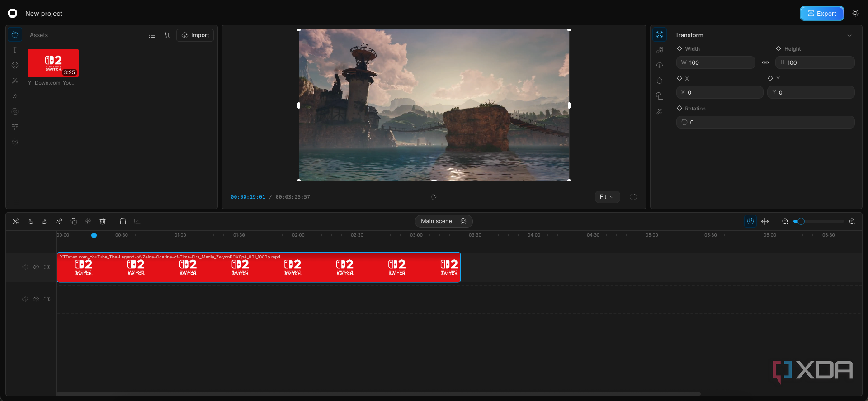Open the Audio properties tab
Image resolution: width=868 pixels, height=401 pixels.
point(660,50)
